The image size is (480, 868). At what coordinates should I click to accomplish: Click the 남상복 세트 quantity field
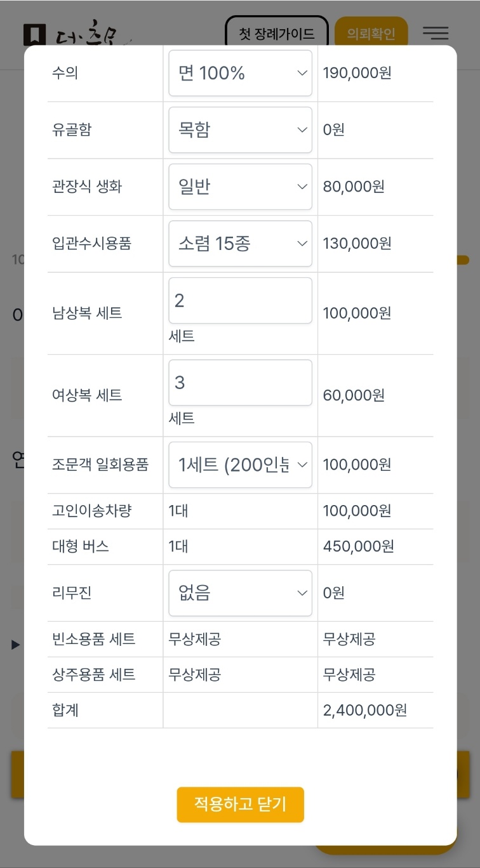pos(240,301)
